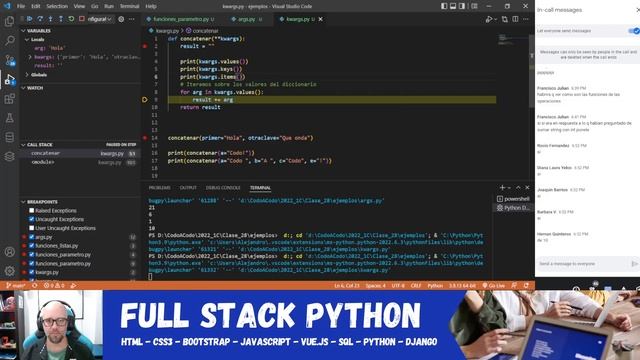Toggle the secondary sidebar layout icon
The height and width of the screenshot is (360, 640).
click(x=462, y=6)
